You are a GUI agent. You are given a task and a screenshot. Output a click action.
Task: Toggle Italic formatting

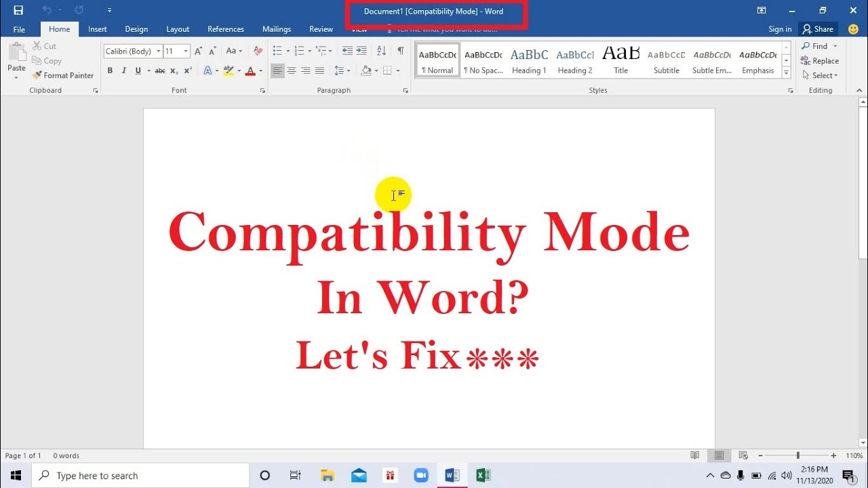pyautogui.click(x=124, y=70)
